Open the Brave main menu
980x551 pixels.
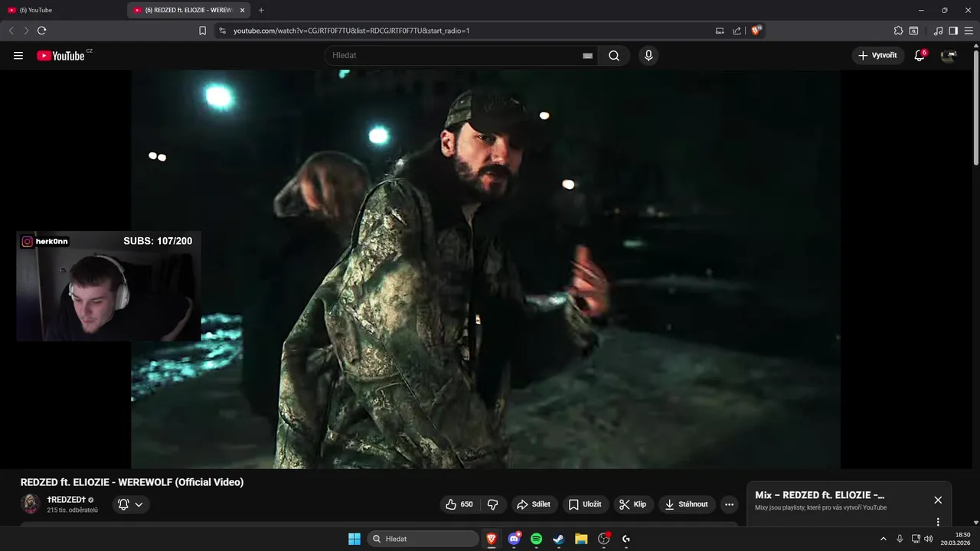tap(969, 31)
